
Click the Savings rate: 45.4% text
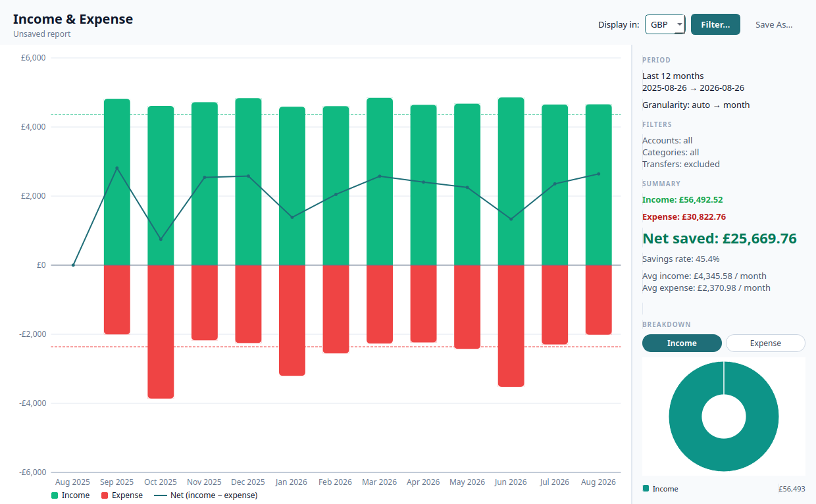pos(680,259)
